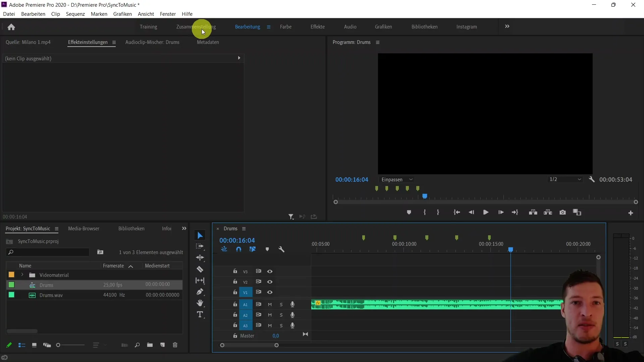Click the Extract button
The width and height of the screenshot is (644, 362).
[x=548, y=213]
